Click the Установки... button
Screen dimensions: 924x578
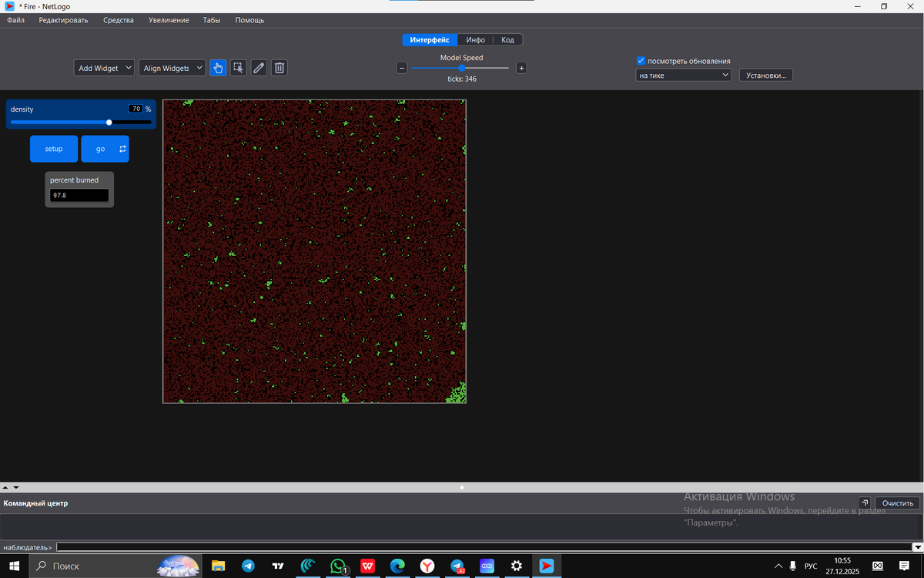(x=765, y=76)
